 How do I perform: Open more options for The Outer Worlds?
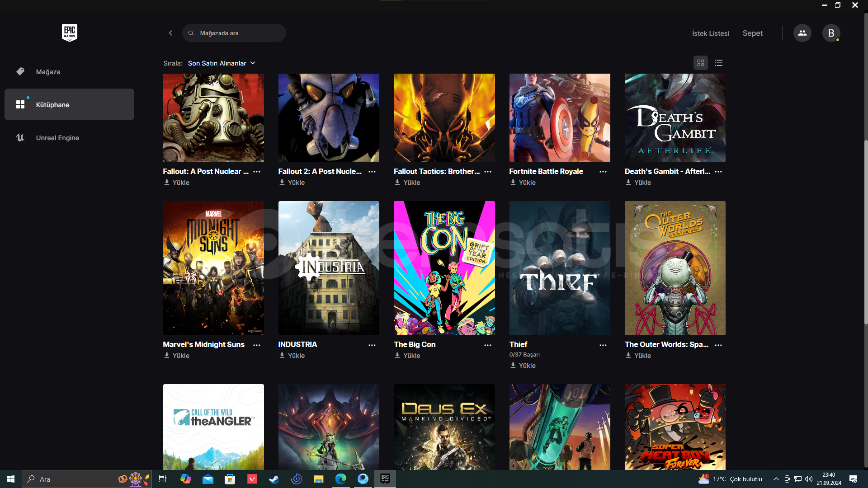point(718,345)
